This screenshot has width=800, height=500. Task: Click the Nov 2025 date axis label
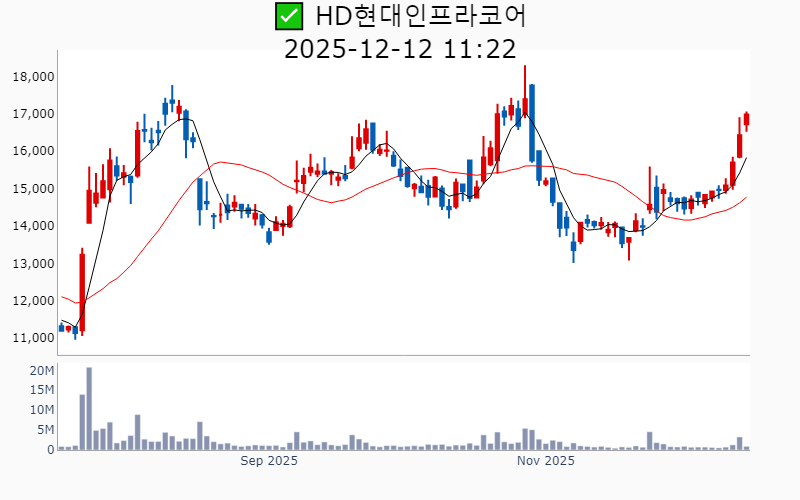pyautogui.click(x=545, y=461)
